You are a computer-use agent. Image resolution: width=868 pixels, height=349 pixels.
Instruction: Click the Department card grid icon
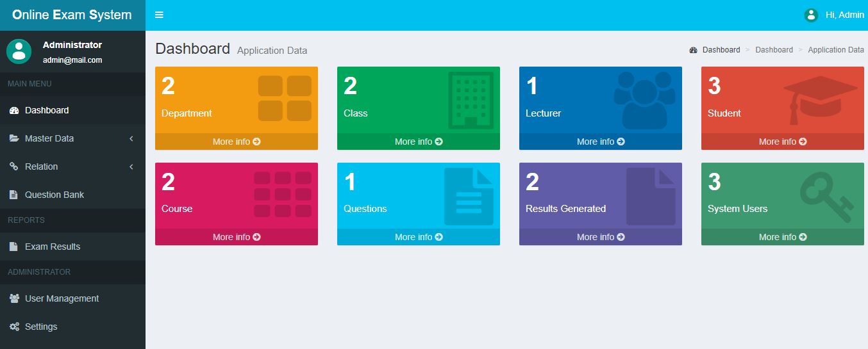(285, 98)
